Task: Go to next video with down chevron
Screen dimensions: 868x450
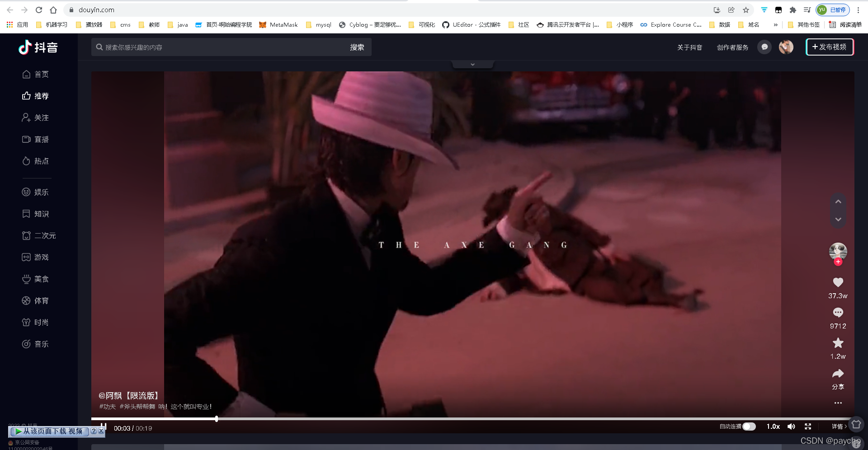Action: click(838, 219)
